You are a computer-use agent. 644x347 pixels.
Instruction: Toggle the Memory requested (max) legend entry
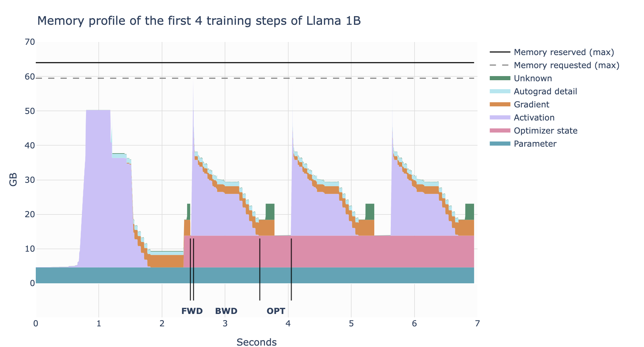555,65
